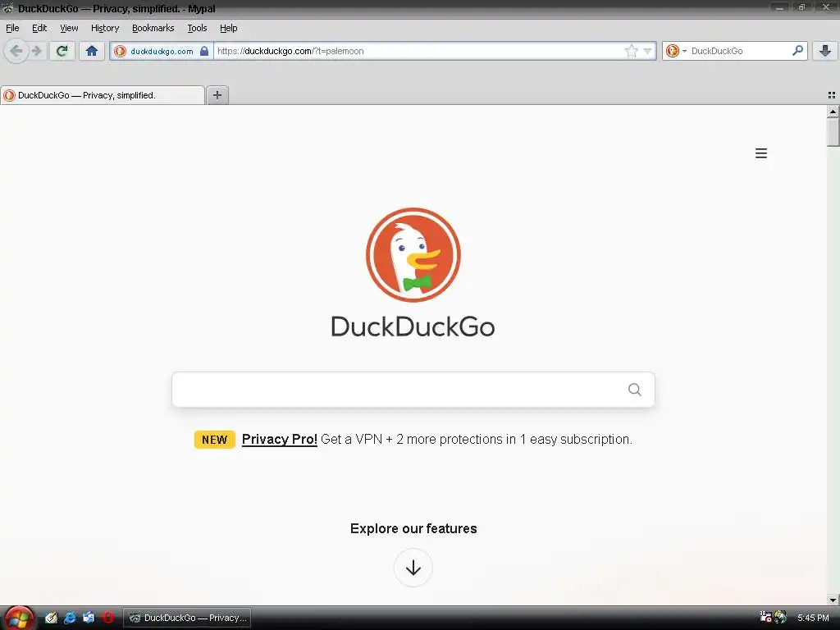Screen dimensions: 840x630
Task: Open the URL history dropdown arrow
Action: tap(648, 51)
